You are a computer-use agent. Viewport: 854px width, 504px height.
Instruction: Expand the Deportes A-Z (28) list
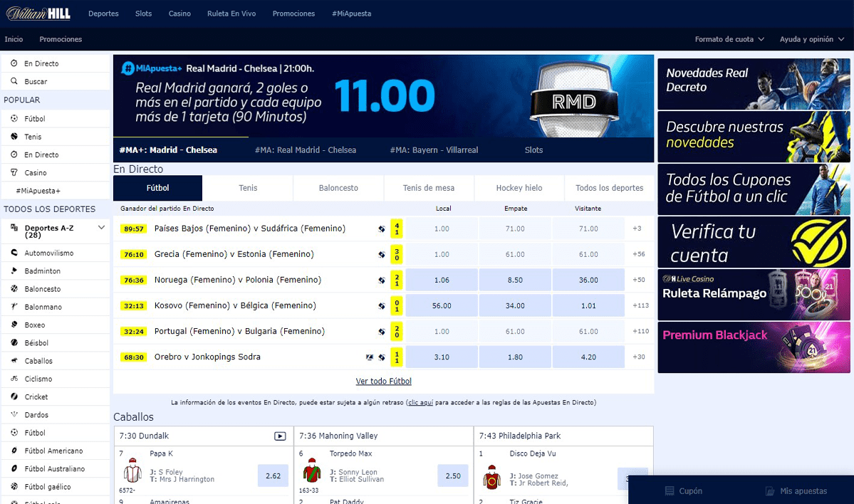tap(101, 228)
